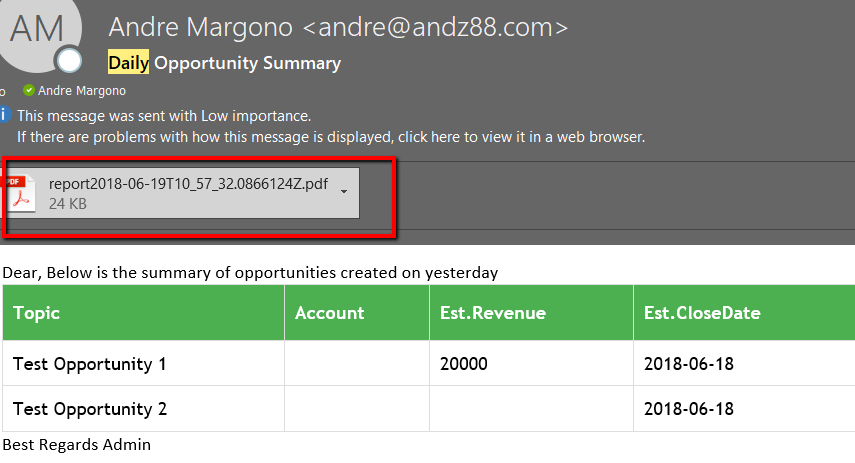The height and width of the screenshot is (463, 855).
Task: Click the Account column header
Action: pyautogui.click(x=329, y=313)
